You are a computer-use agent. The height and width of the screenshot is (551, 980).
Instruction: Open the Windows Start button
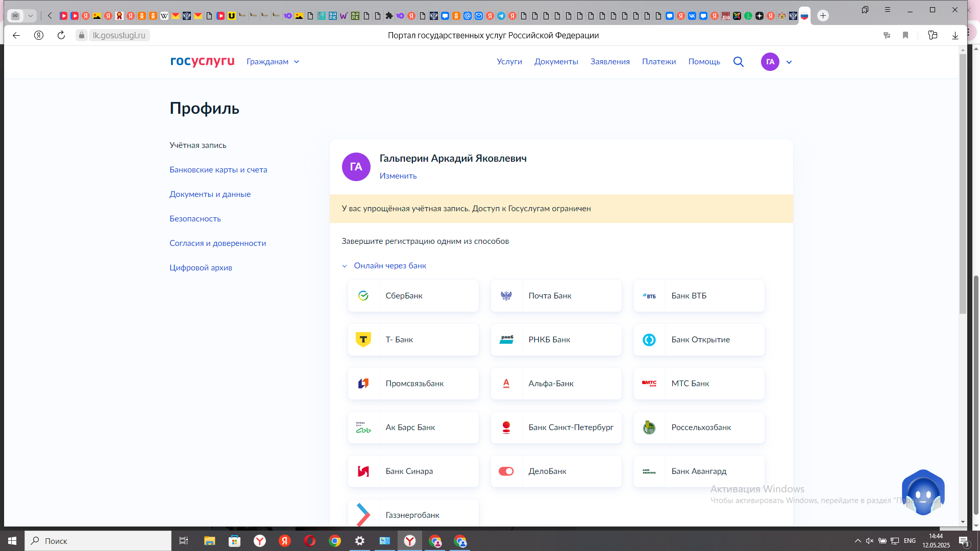(12, 541)
